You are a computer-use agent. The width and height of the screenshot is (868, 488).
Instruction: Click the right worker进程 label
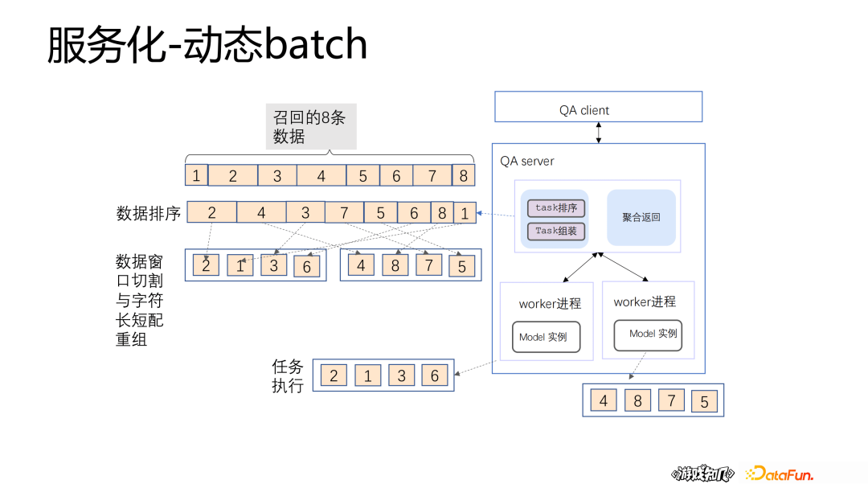coord(645,301)
